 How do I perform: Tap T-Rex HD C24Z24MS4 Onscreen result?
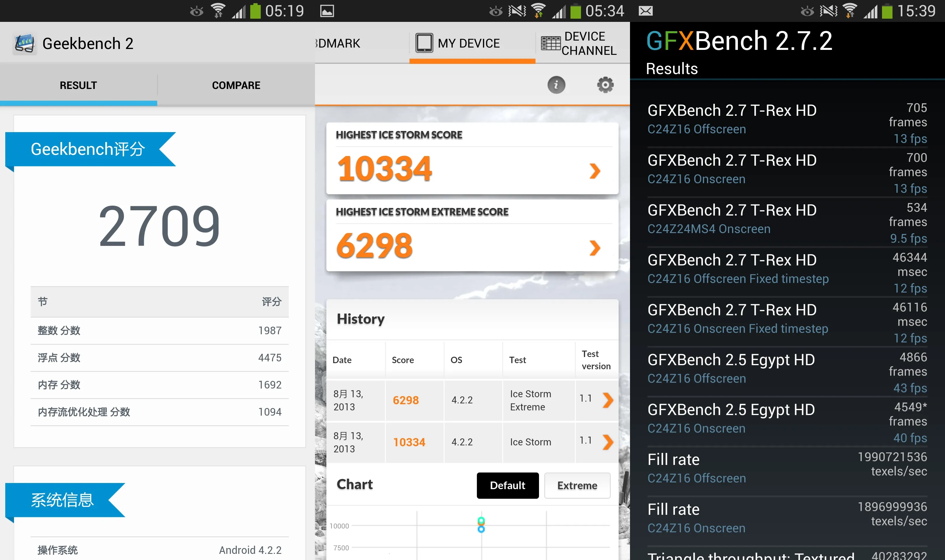787,222
